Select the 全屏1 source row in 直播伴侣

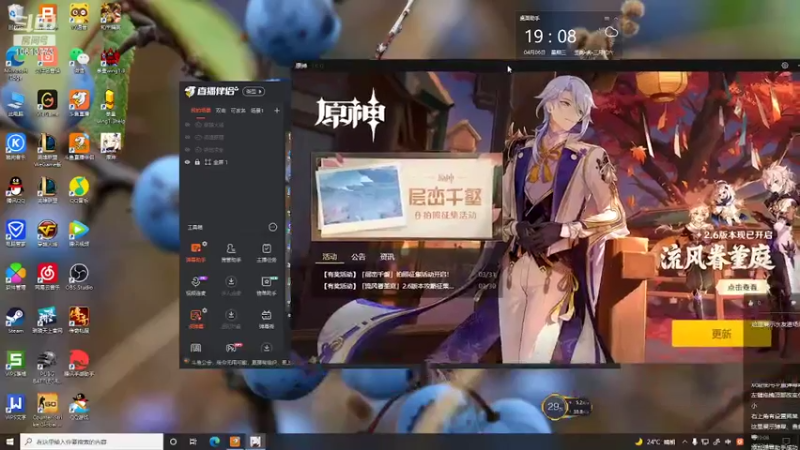pos(234,162)
